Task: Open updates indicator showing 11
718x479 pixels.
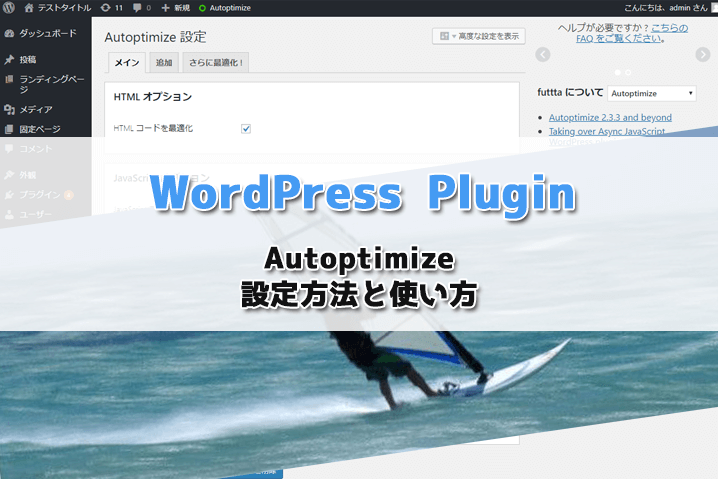Action: (x=112, y=8)
